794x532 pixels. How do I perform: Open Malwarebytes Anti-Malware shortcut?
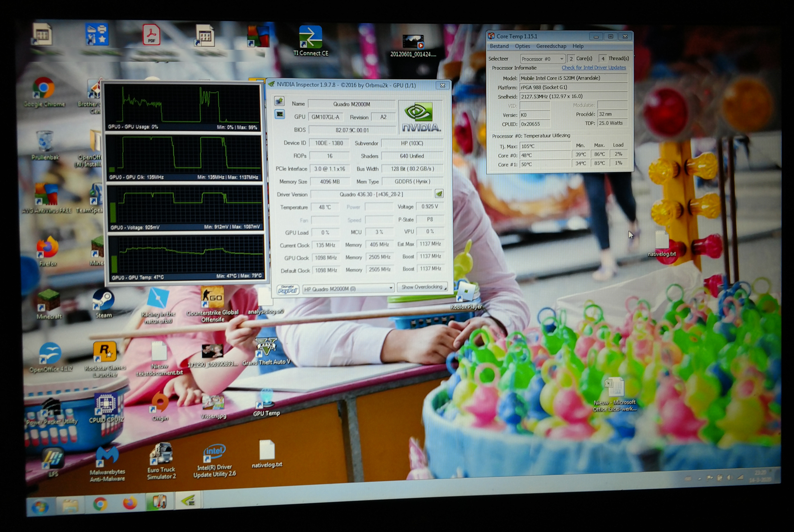coord(107,463)
